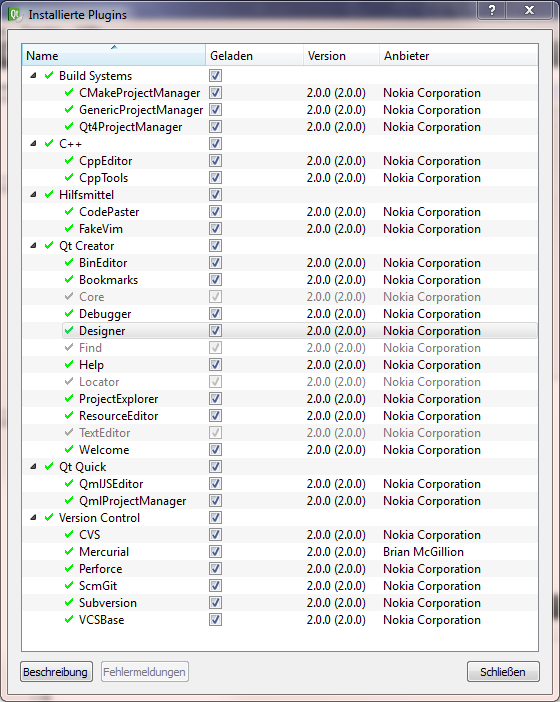Open the Beschreibung details button
This screenshot has width=560, height=702.
click(x=56, y=672)
